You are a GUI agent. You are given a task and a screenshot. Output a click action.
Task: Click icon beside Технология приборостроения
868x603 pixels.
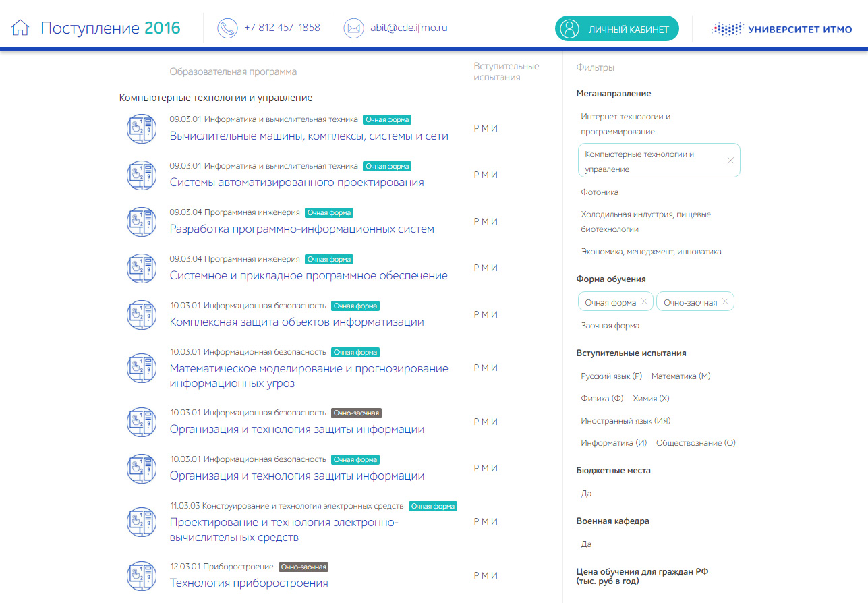[x=141, y=575]
